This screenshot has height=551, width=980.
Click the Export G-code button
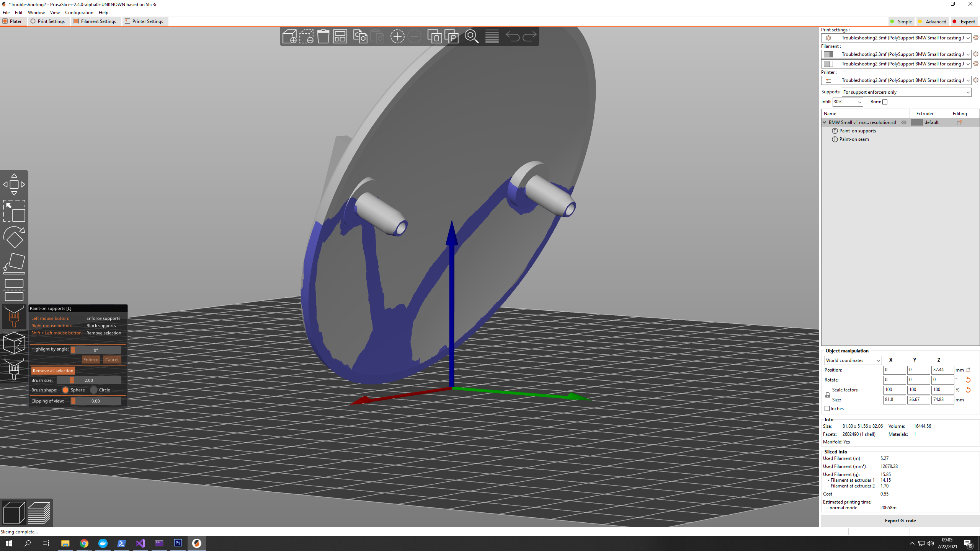point(900,520)
